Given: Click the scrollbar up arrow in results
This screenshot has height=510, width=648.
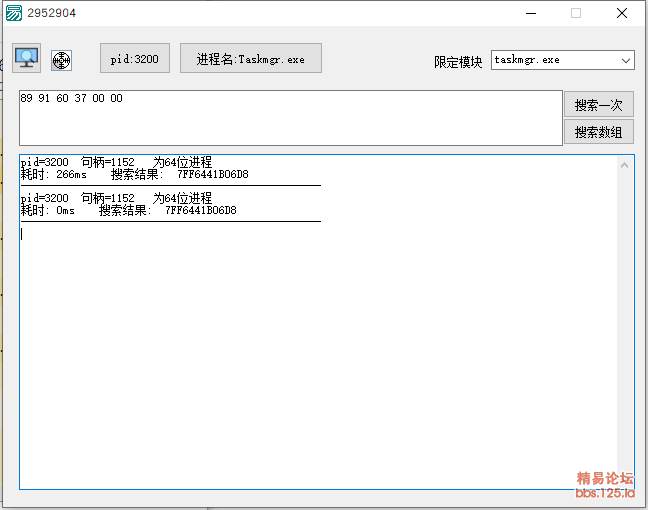Looking at the screenshot, I should (x=625, y=165).
